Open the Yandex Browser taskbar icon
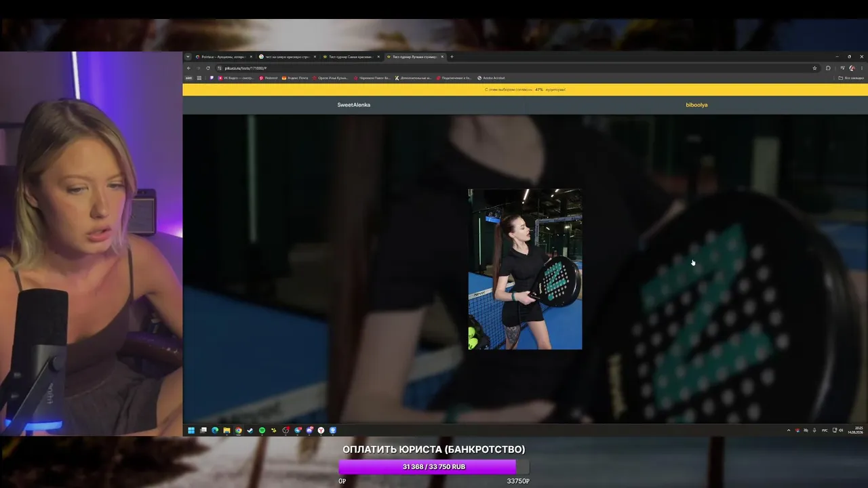This screenshot has height=488, width=868. pyautogui.click(x=321, y=430)
